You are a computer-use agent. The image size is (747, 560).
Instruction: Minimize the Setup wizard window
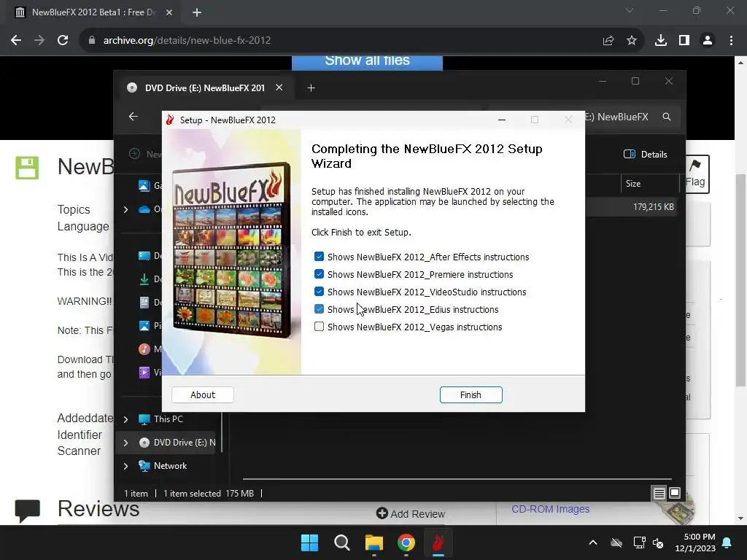(x=502, y=120)
